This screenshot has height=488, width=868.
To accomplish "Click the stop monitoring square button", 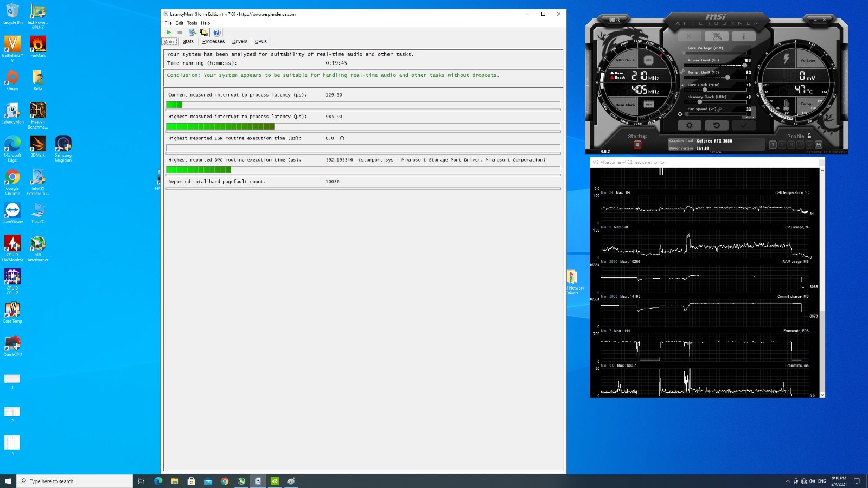I will [180, 33].
